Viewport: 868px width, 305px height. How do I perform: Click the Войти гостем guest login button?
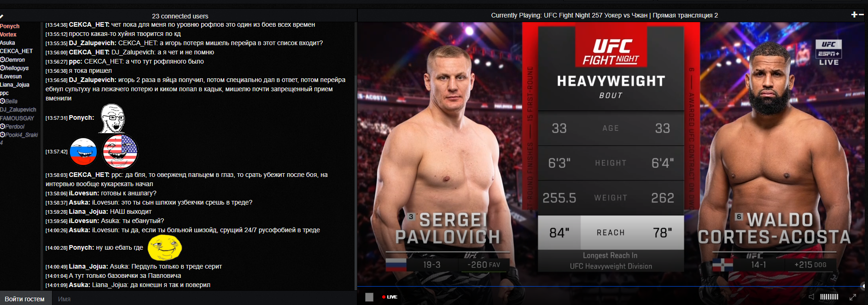(25, 299)
